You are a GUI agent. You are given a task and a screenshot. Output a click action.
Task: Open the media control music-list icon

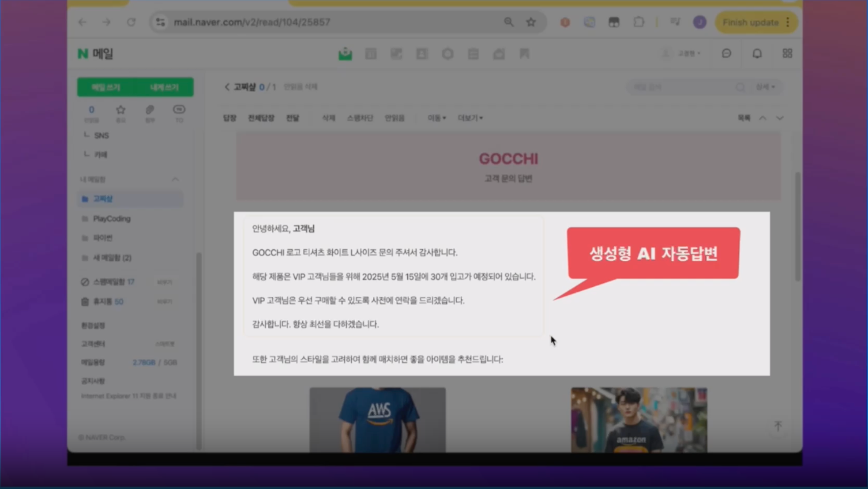[676, 22]
